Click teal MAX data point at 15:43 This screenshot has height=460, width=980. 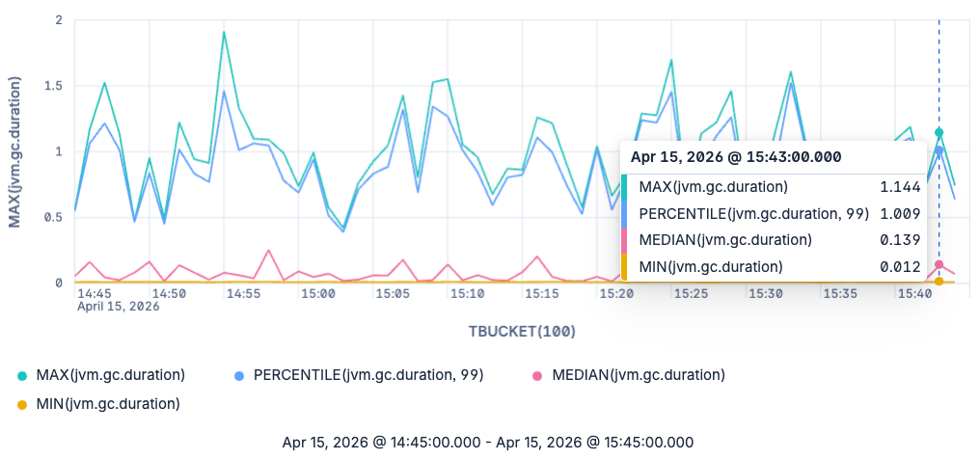pyautogui.click(x=939, y=132)
